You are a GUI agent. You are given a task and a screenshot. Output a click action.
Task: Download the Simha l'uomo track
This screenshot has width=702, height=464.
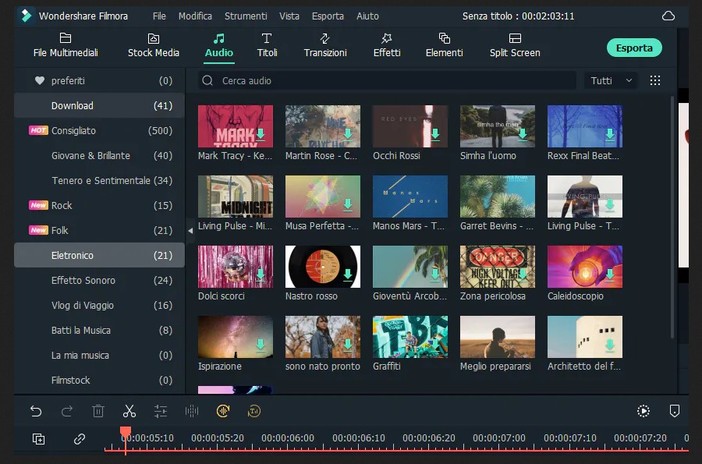coord(522,134)
